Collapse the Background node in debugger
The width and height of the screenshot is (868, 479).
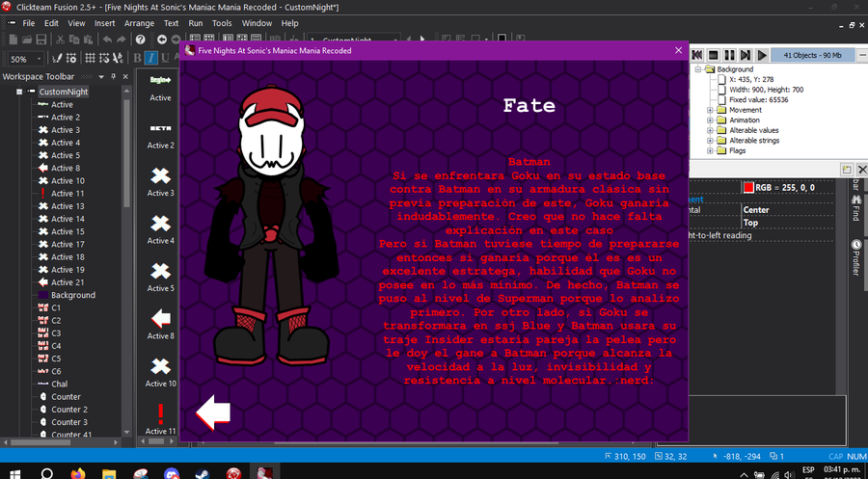698,69
